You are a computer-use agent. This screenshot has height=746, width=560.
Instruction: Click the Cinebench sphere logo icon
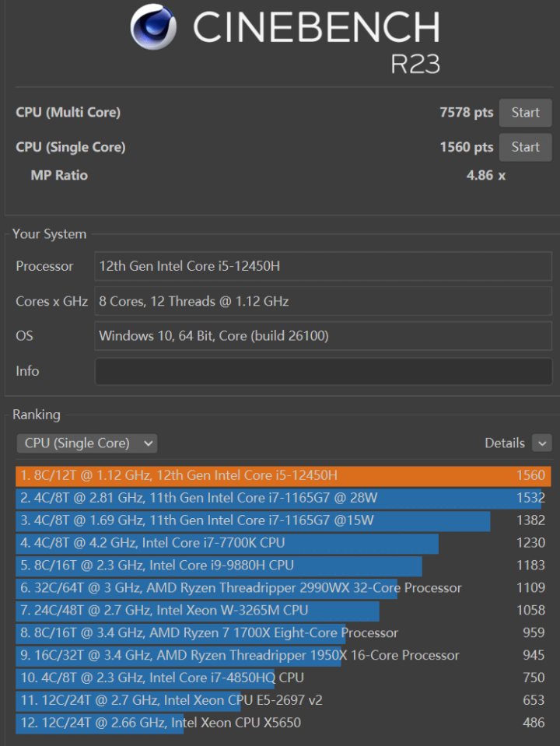coord(153,27)
